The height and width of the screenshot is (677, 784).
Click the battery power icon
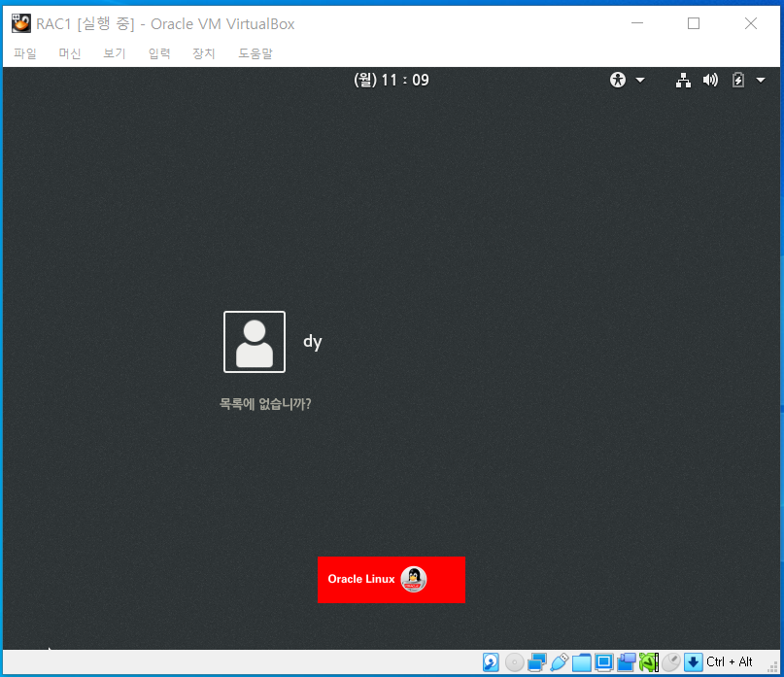(738, 80)
